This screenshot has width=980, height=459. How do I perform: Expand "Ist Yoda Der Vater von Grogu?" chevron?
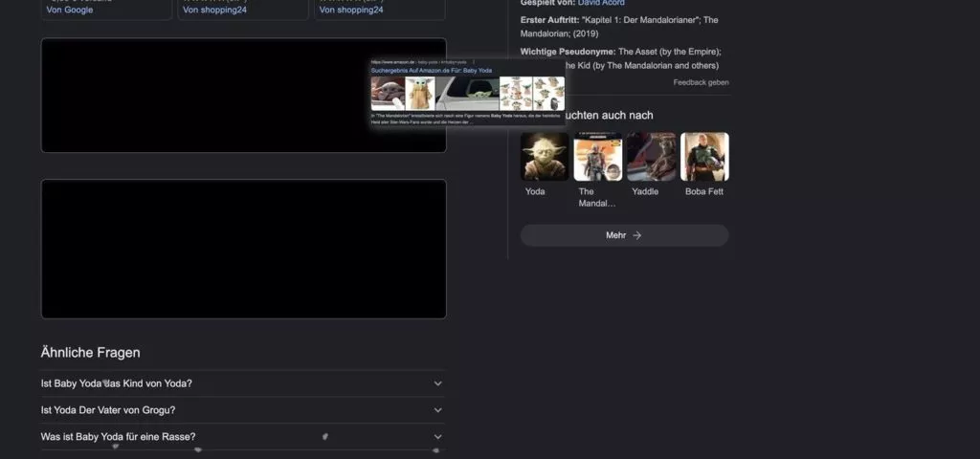[x=438, y=410]
